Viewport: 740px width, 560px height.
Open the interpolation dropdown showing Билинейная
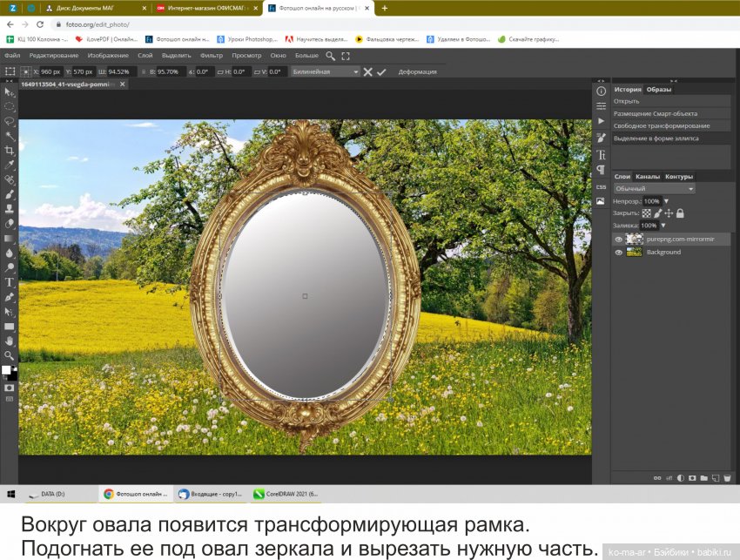pyautogui.click(x=325, y=71)
